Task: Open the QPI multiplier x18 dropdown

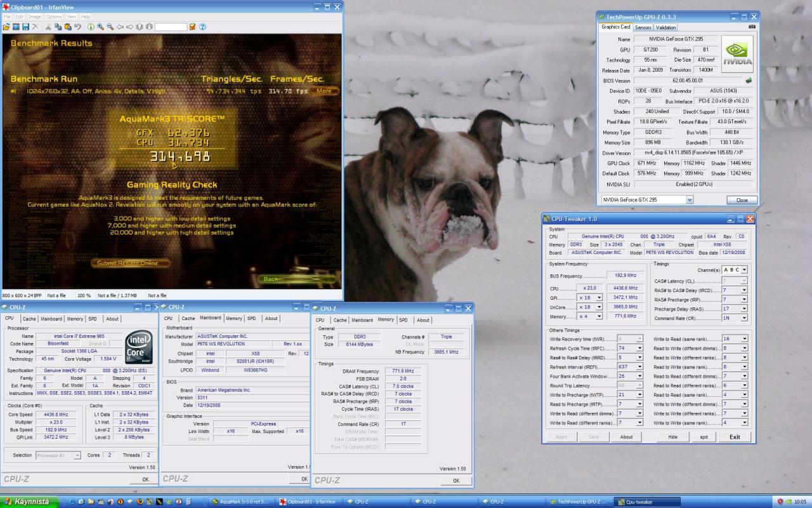Action: point(590,297)
